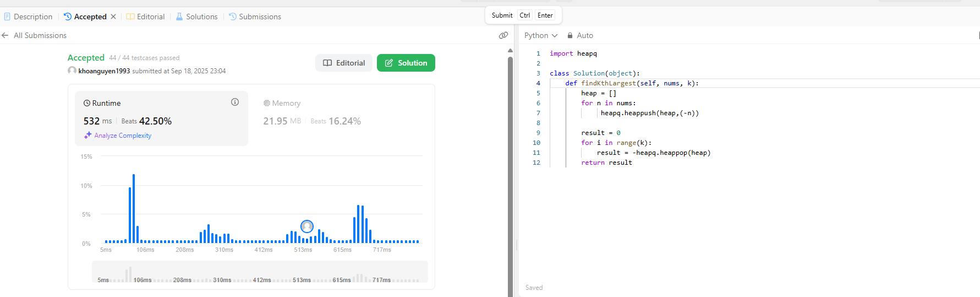Click the line heapq.heappush(heap,(-n))
Image resolution: width=980 pixels, height=297 pixels.
[650, 113]
